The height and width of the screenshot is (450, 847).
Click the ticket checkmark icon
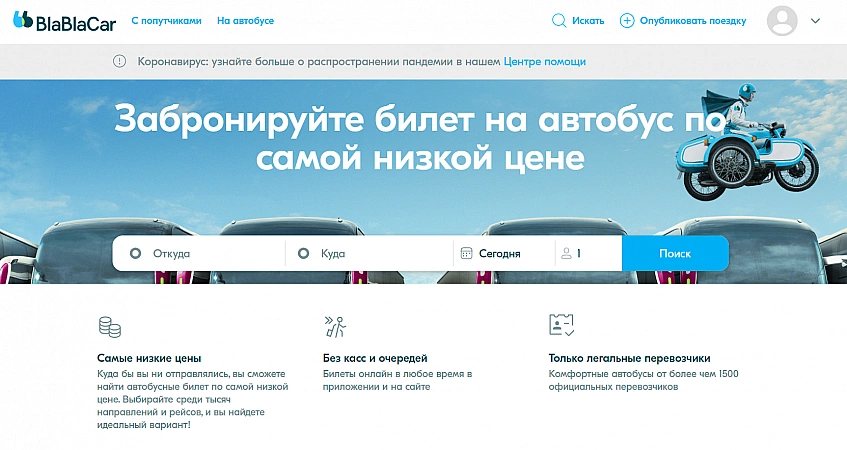click(561, 325)
